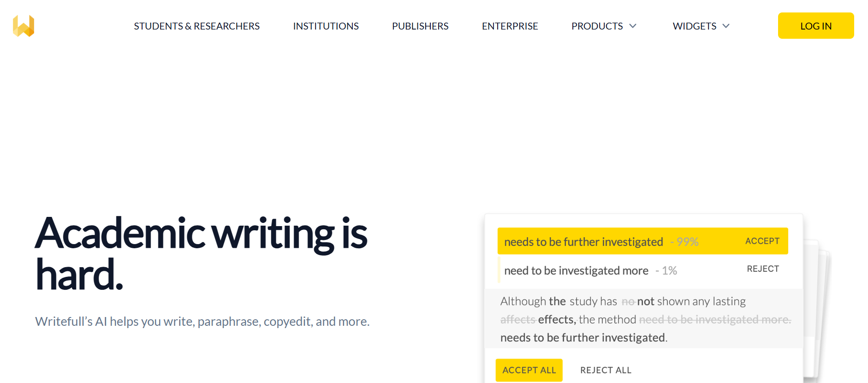Click the struck-through 'affects' word

coord(517,319)
